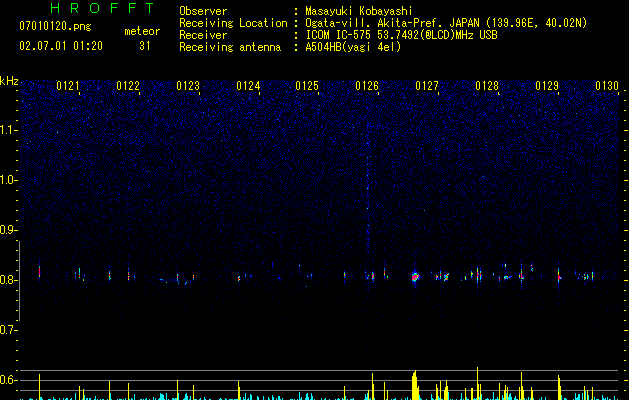
Task: Click the 0.6 kHz axis label
Action: coord(8,380)
